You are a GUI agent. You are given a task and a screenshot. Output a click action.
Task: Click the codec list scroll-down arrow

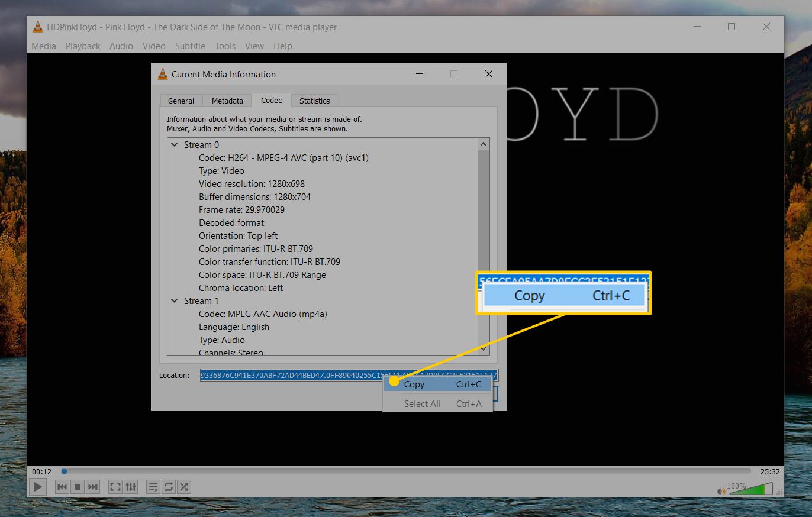point(484,349)
